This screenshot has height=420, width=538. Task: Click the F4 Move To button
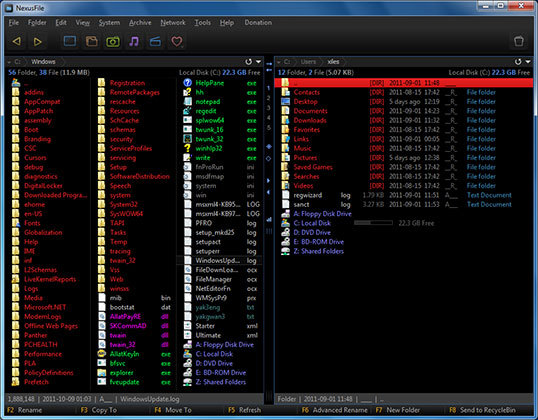173,410
